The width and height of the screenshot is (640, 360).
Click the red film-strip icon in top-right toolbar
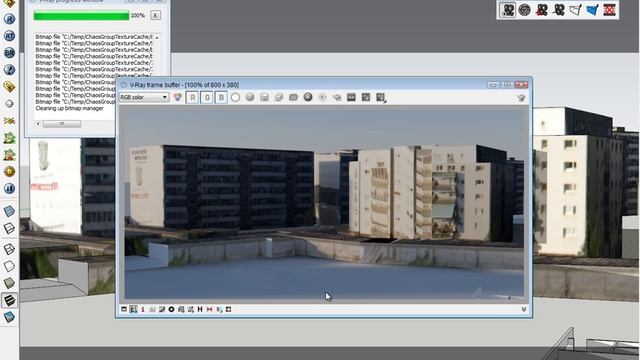click(x=609, y=10)
